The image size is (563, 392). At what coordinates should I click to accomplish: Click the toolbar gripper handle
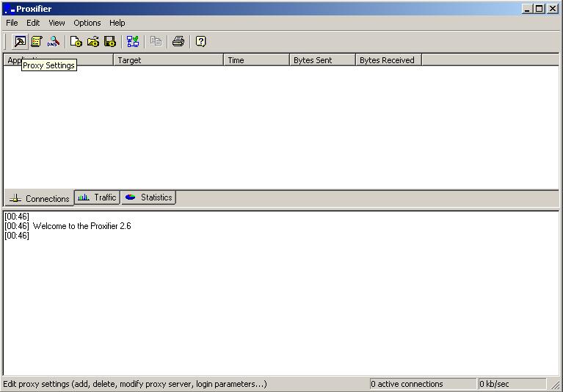pyautogui.click(x=6, y=42)
